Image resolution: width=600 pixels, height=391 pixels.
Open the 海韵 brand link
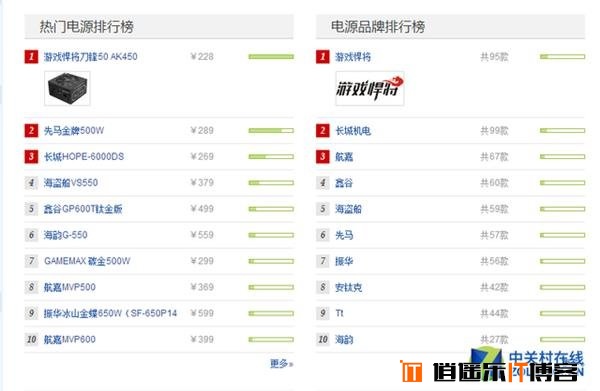(344, 339)
